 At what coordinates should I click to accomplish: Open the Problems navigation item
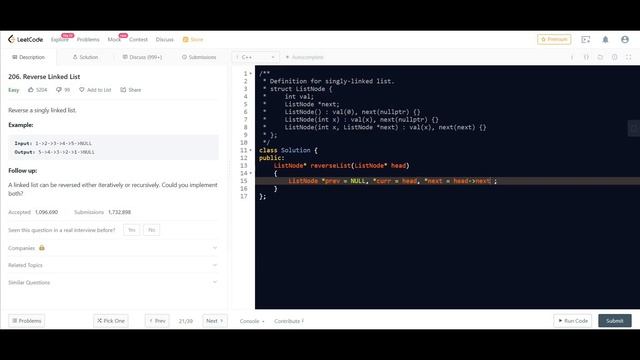click(x=88, y=40)
